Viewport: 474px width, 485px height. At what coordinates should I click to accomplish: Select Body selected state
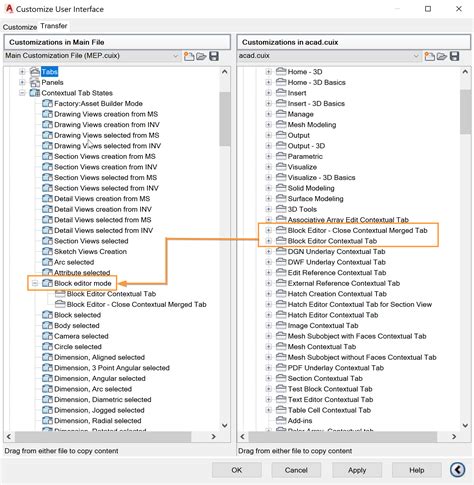[77, 325]
